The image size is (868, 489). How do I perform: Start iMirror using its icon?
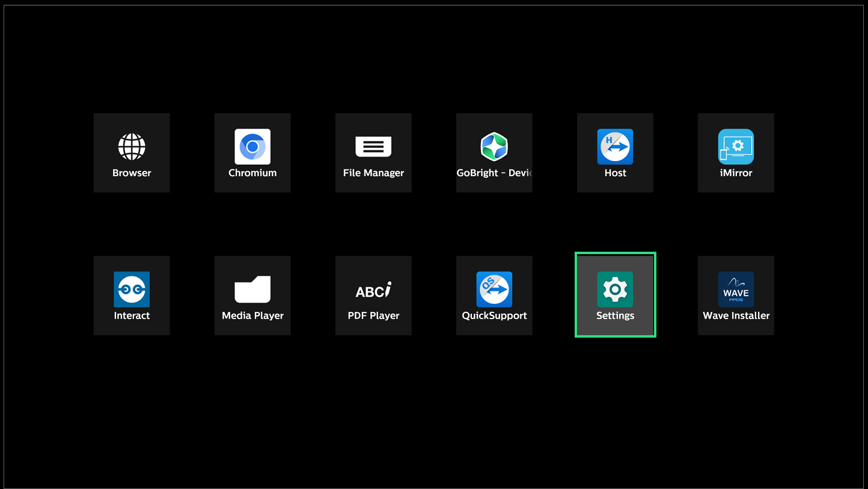[736, 147]
